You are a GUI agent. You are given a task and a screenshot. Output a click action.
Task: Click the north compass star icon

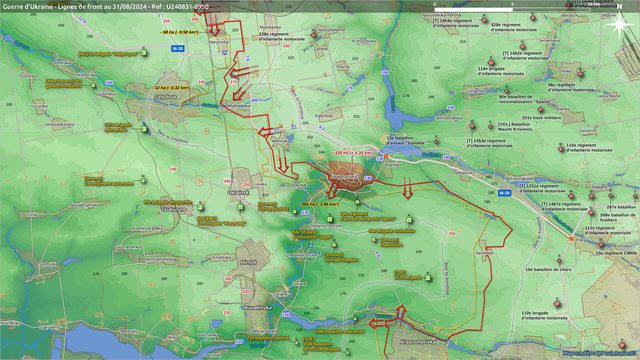[x=619, y=24]
